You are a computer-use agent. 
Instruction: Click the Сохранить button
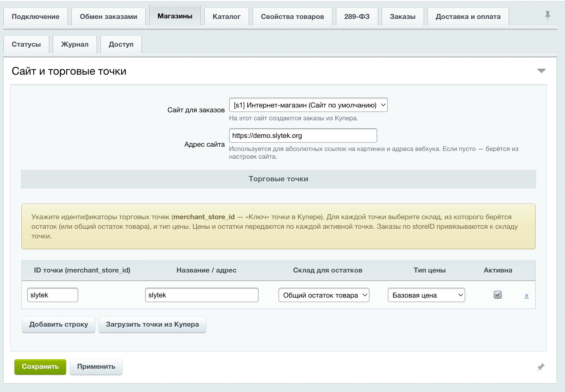coord(40,367)
